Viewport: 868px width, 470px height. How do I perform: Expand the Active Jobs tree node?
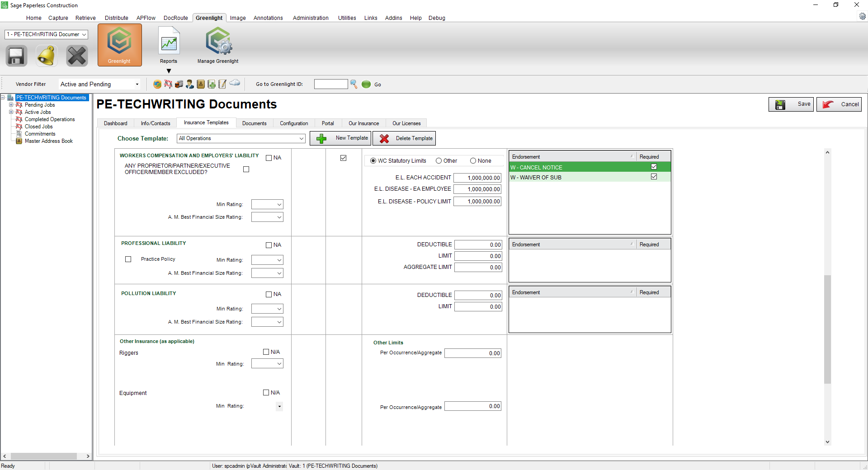pyautogui.click(x=11, y=112)
